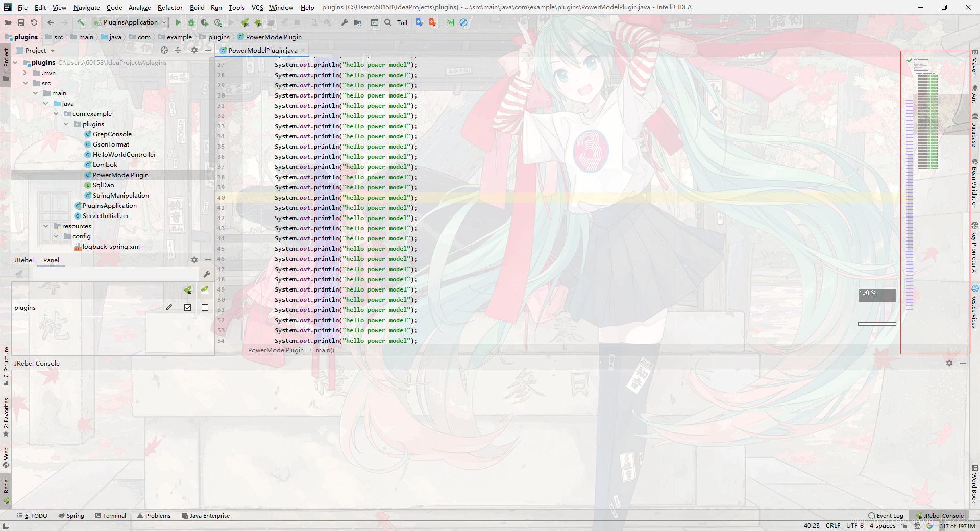Open the Event Log
Image resolution: width=980 pixels, height=531 pixels.
pyautogui.click(x=886, y=516)
